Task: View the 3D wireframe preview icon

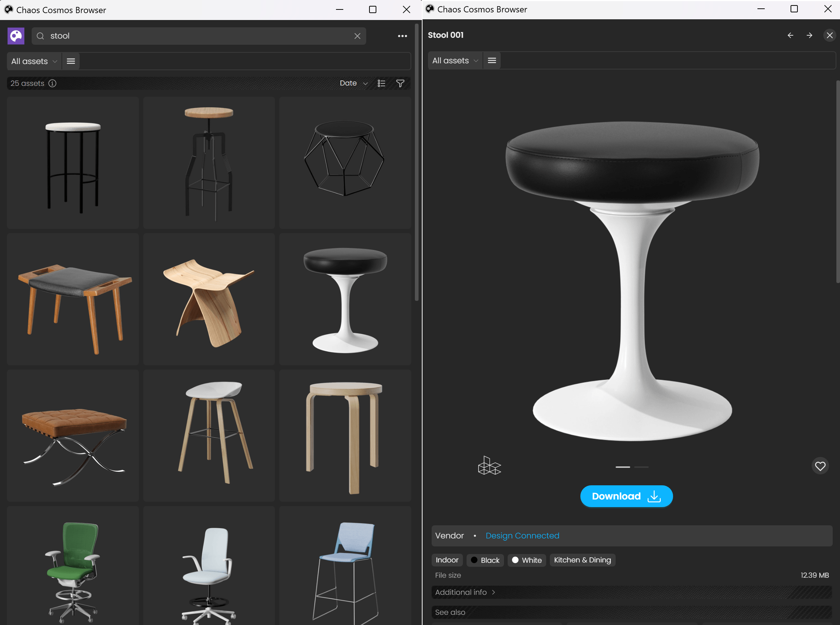Action: click(x=489, y=466)
